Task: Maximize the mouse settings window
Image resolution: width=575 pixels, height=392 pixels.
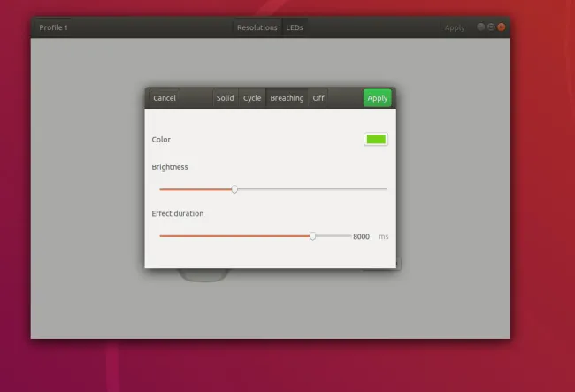Action: (x=491, y=27)
